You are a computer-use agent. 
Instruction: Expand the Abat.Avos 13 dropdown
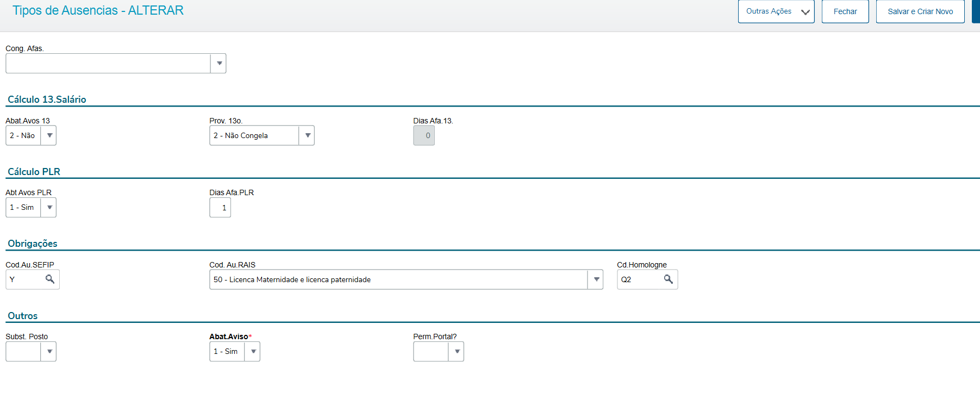click(49, 135)
